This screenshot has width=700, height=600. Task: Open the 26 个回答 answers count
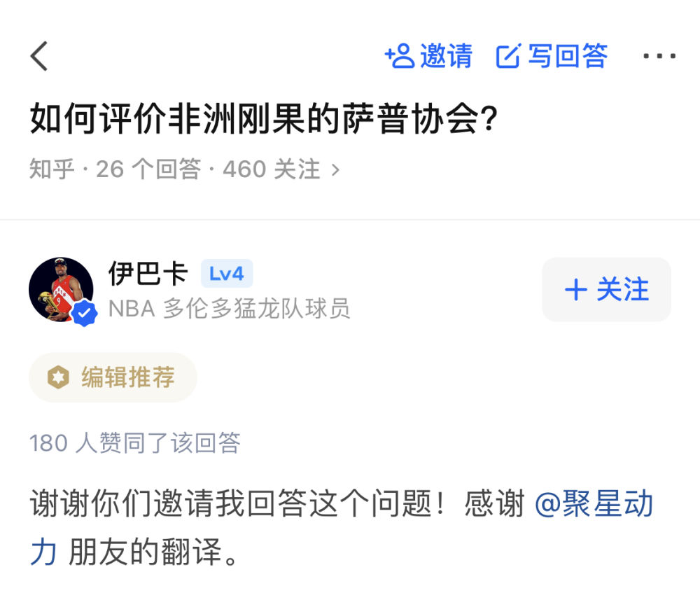[x=148, y=169]
